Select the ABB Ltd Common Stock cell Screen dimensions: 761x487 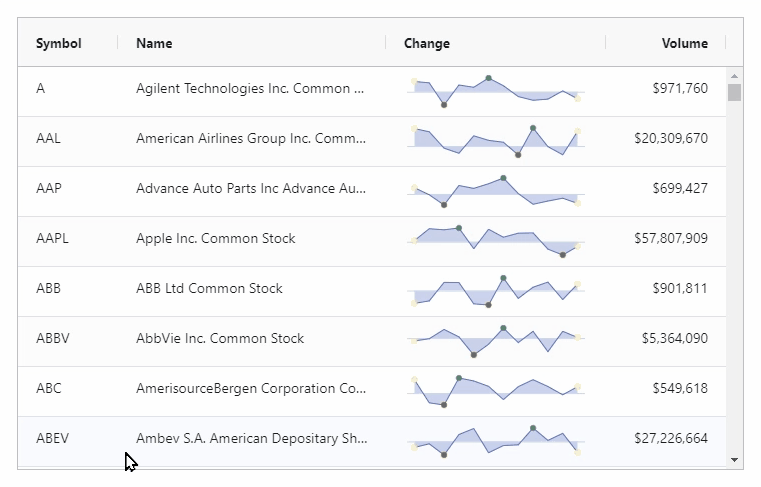pyautogui.click(x=209, y=289)
